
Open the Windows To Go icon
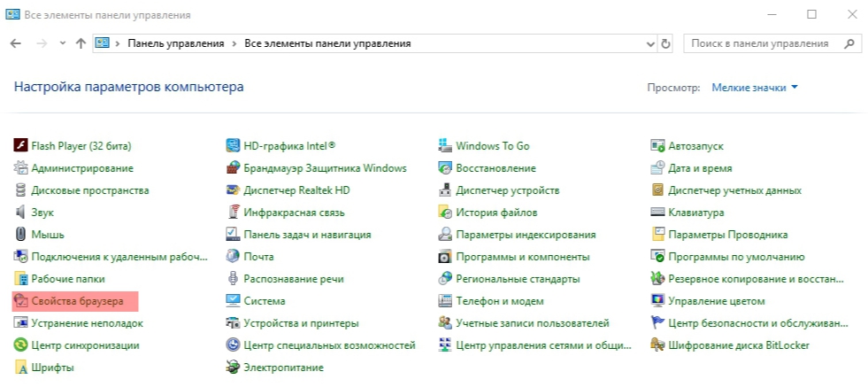tap(445, 146)
